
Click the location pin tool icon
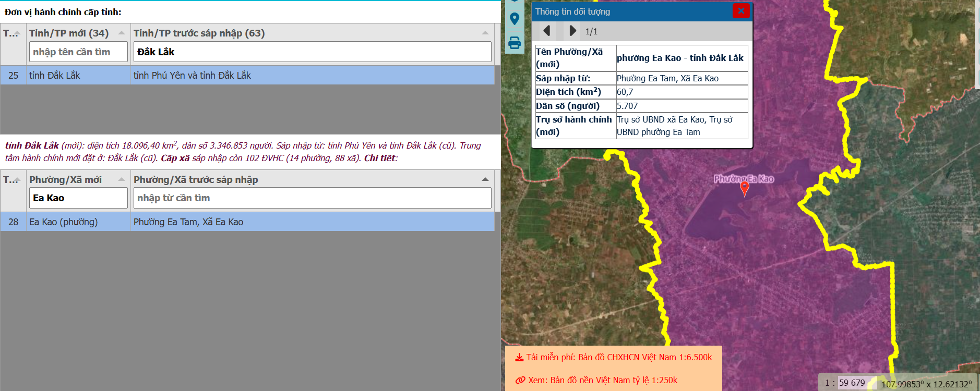[x=515, y=19]
